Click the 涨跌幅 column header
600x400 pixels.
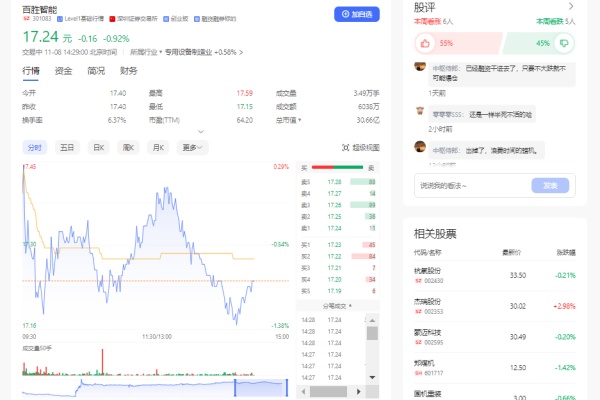coord(566,253)
